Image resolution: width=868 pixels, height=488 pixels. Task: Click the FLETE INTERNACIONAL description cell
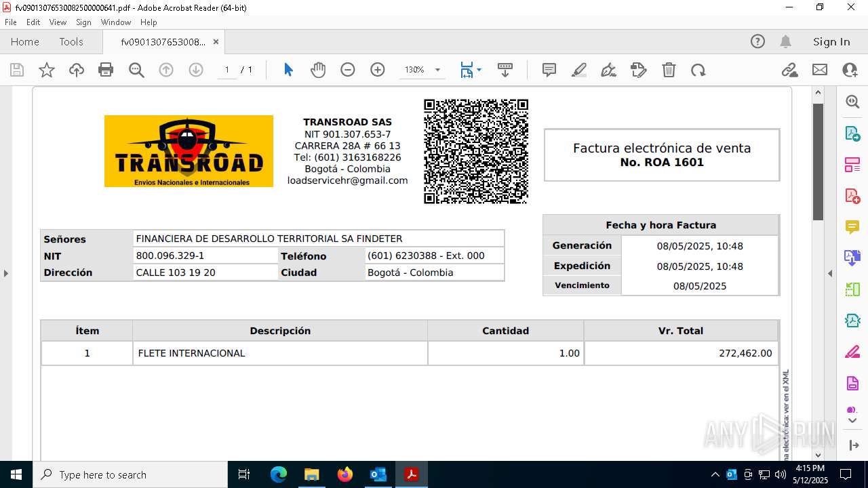280,353
